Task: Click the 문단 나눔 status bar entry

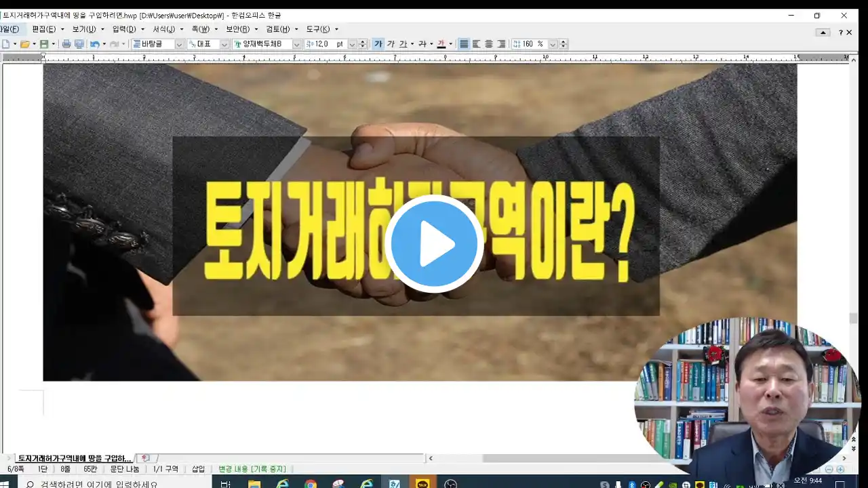Action: (125, 469)
